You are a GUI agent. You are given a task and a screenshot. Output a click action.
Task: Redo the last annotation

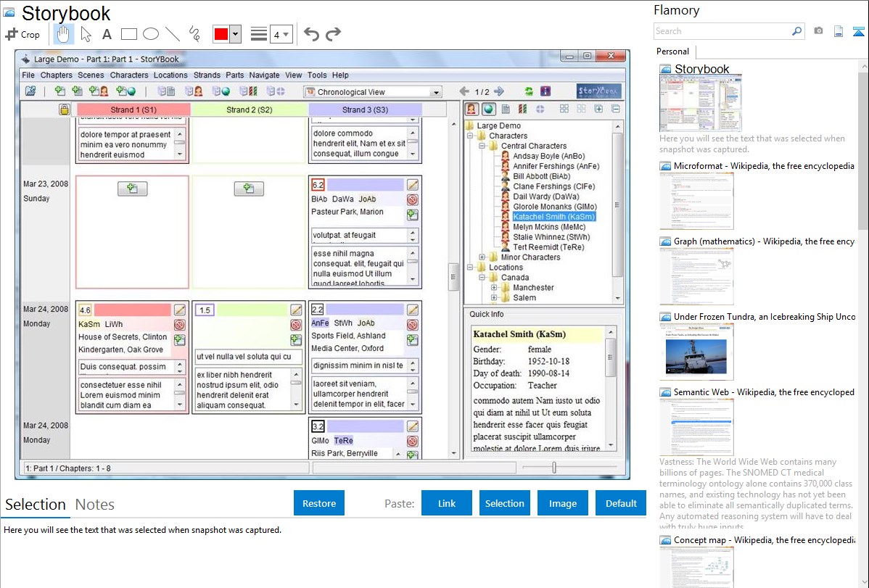coord(333,34)
